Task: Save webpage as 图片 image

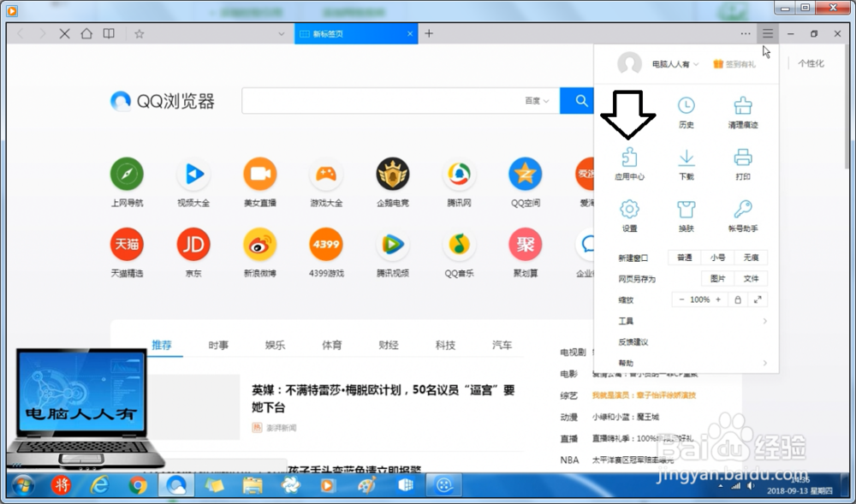Action: tap(718, 279)
